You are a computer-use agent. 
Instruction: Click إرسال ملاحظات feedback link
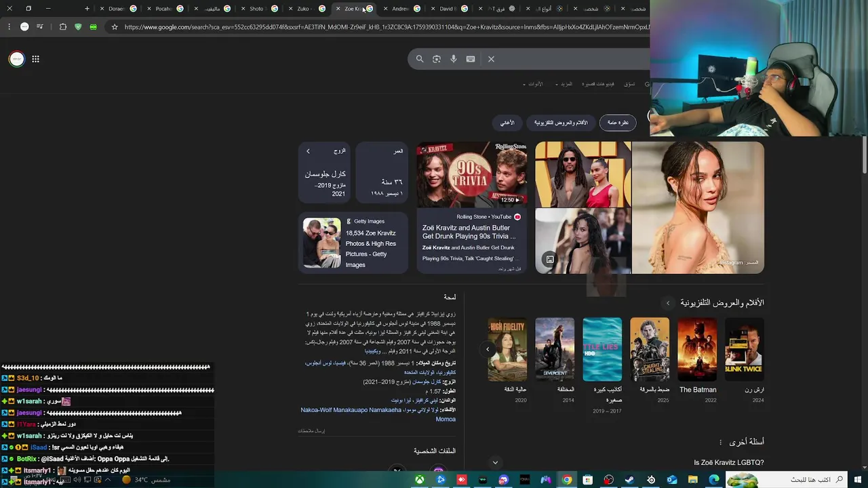[x=311, y=431]
